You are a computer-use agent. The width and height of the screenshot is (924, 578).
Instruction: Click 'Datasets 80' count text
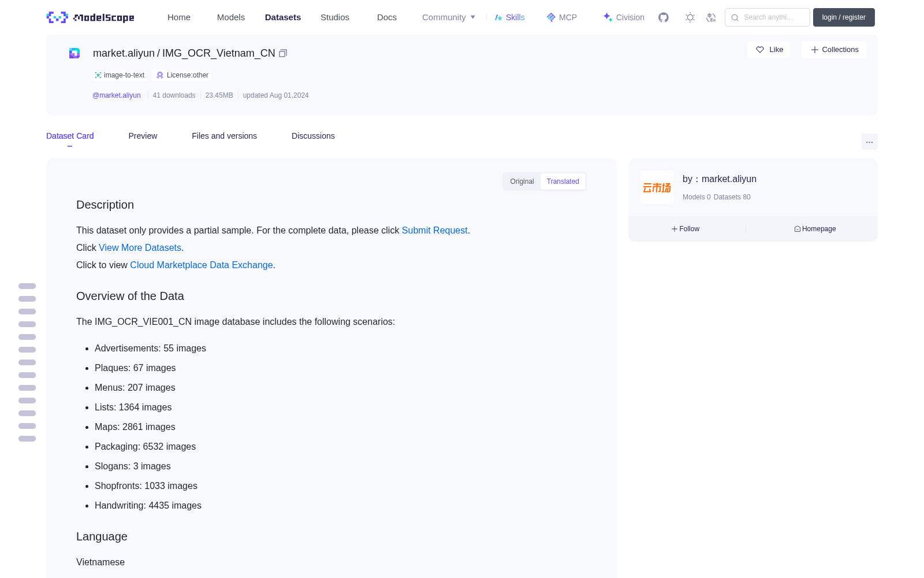pyautogui.click(x=732, y=197)
